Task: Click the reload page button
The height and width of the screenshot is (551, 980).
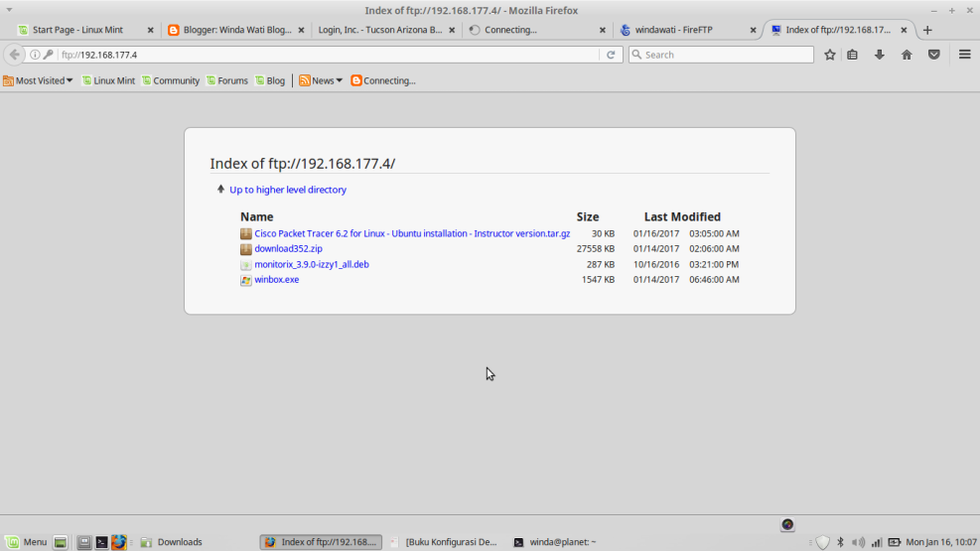Action: [612, 55]
